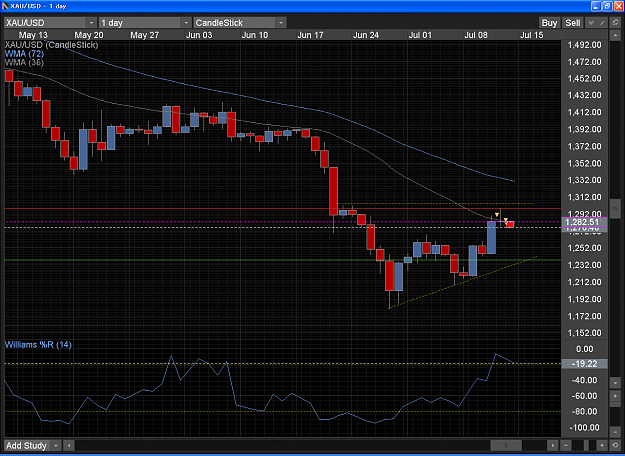Click the horizontal scrollbar right arrow
The image size is (625, 456).
pyautogui.click(x=553, y=445)
